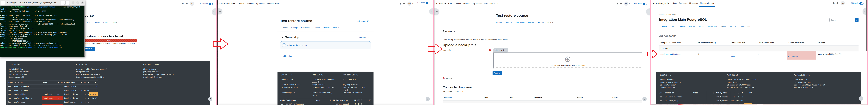Open messaging icon on the Restore page
The height and width of the screenshot is (105, 868).
pyautogui.click(x=621, y=4)
